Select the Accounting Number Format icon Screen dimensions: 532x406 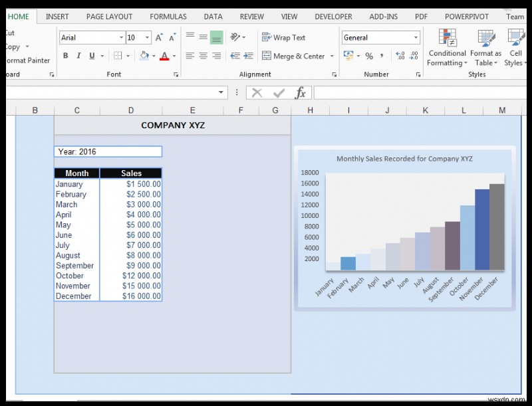tap(348, 55)
